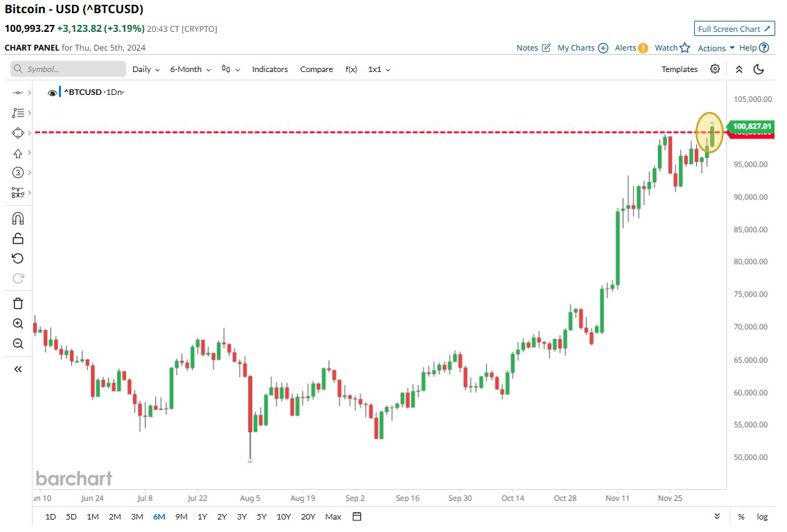Viewport: 787px width, 532px height.
Task: Zoom out with the magnifier minus icon
Action: coord(17,344)
